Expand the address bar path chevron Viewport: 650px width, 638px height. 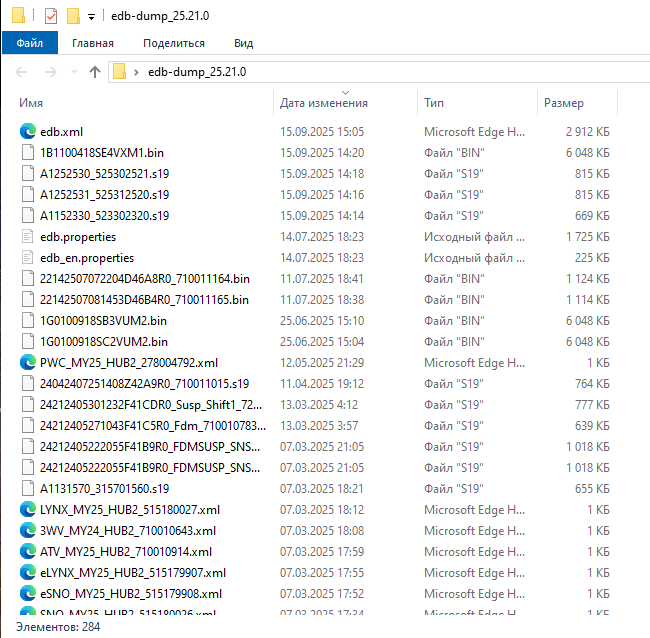(136, 72)
